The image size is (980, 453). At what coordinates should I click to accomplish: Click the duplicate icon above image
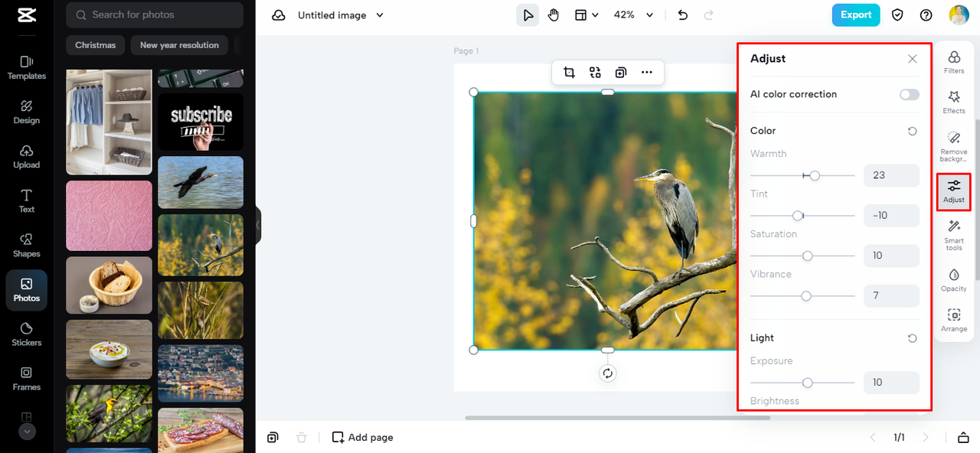(621, 73)
